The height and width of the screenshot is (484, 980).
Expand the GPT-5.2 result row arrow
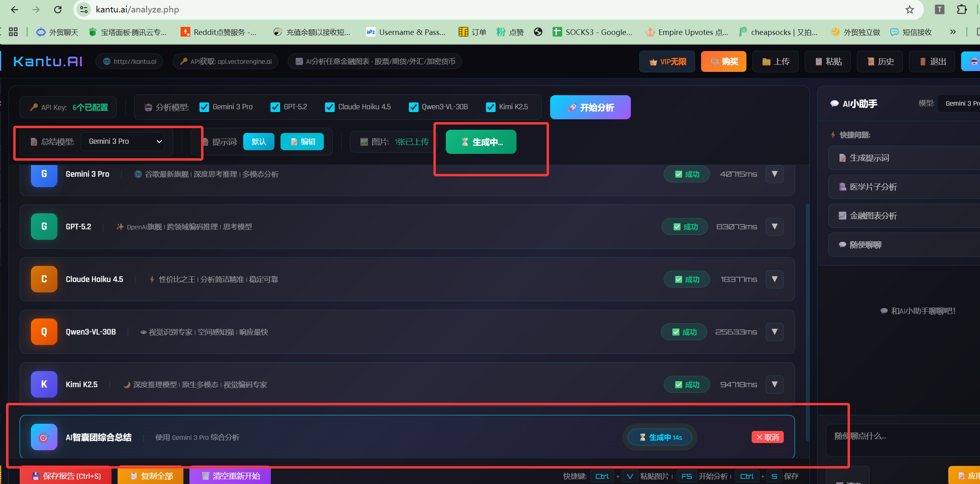click(775, 227)
